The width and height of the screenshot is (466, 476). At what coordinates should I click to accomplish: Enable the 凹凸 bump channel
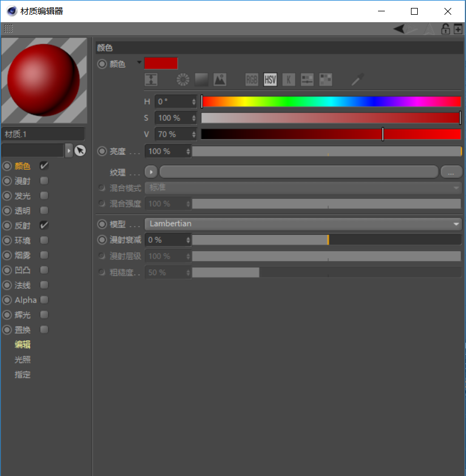point(44,270)
